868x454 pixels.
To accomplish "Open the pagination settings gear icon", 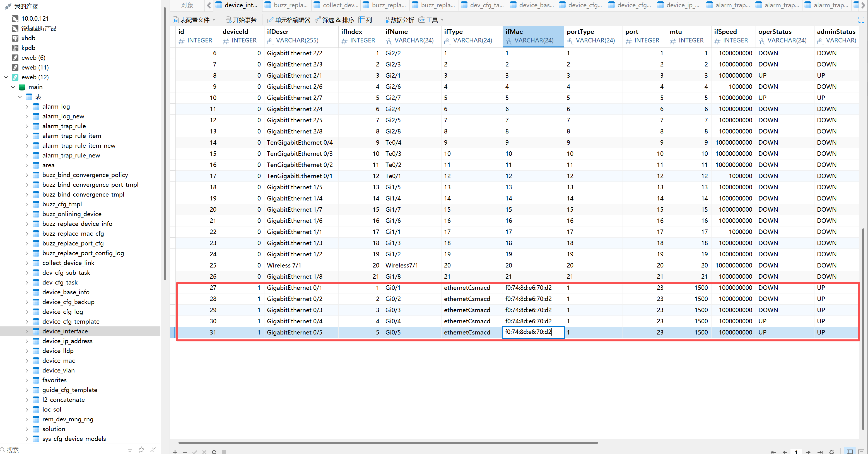I will [x=832, y=452].
